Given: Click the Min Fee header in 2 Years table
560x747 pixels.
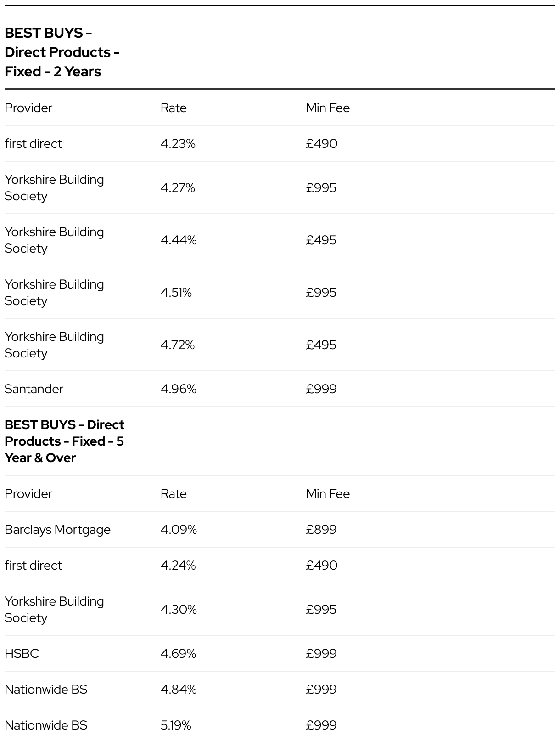Looking at the screenshot, I should [328, 108].
